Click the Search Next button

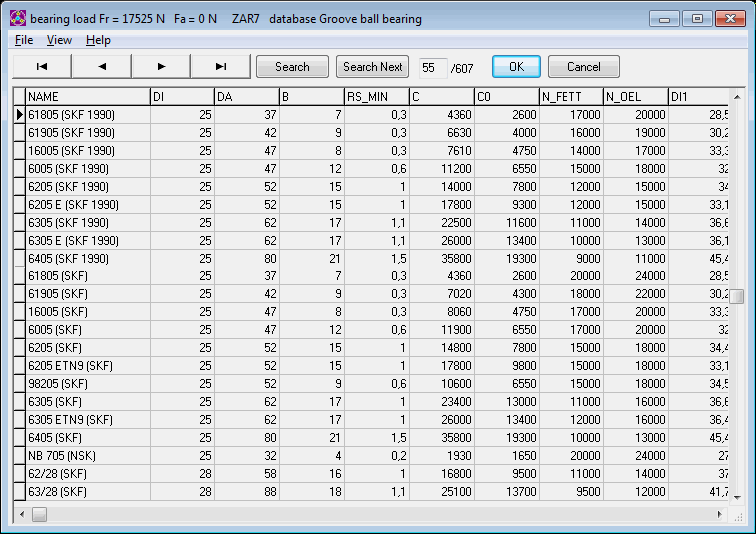372,67
